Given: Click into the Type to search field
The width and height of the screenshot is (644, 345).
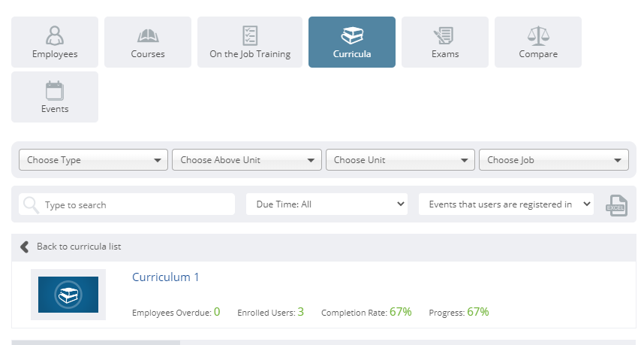Looking at the screenshot, I should [127, 204].
